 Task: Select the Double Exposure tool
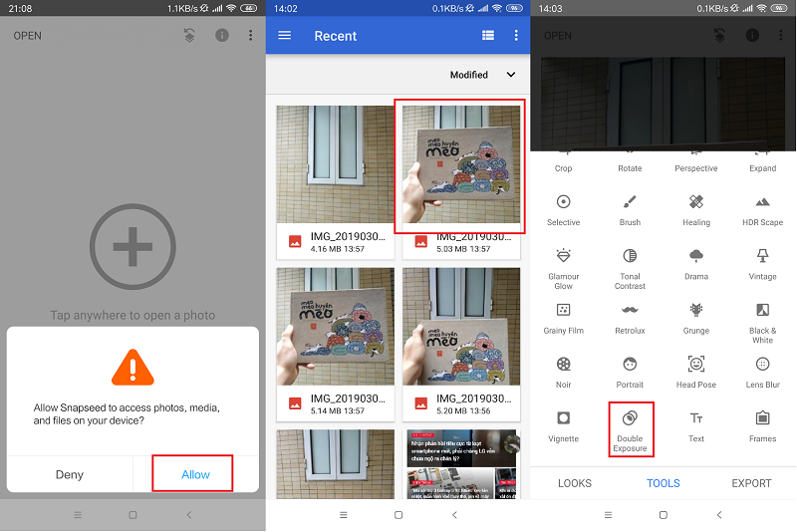pos(631,429)
